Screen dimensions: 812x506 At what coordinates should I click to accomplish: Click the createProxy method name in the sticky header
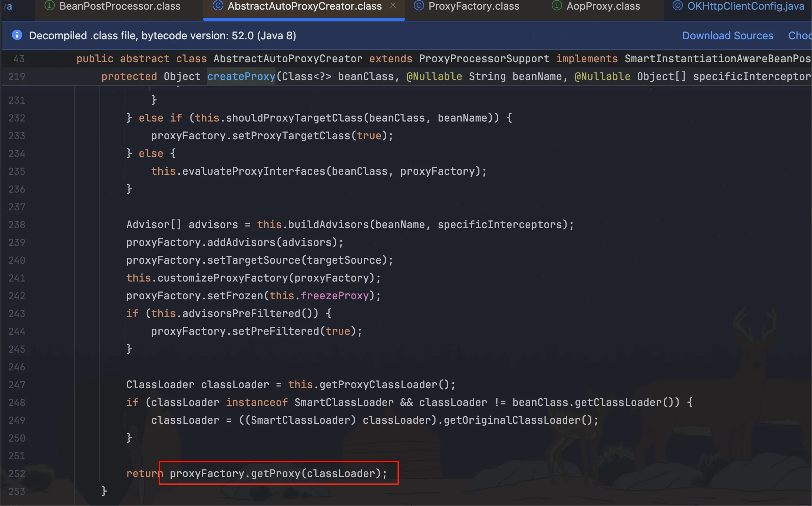pyautogui.click(x=241, y=77)
